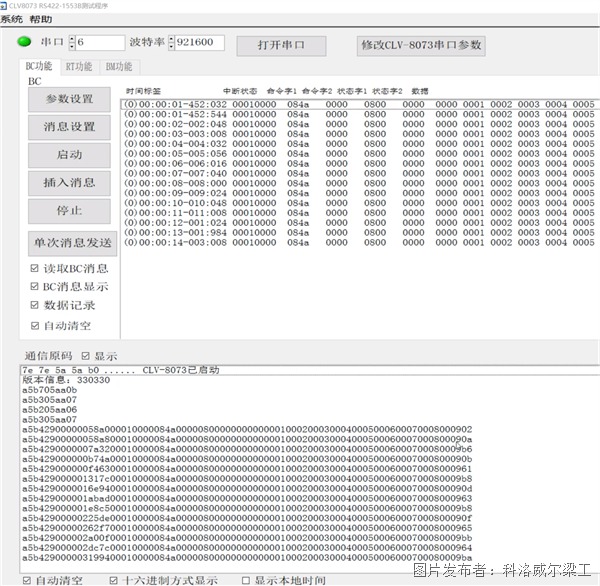Select message row 00:00:06-006:016
The height and width of the screenshot is (586, 600).
point(360,163)
